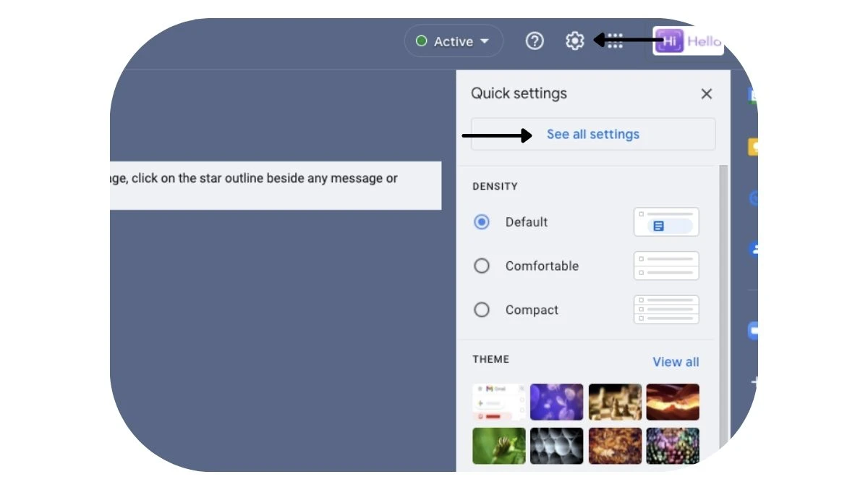Close the Quick settings panel

(x=706, y=93)
